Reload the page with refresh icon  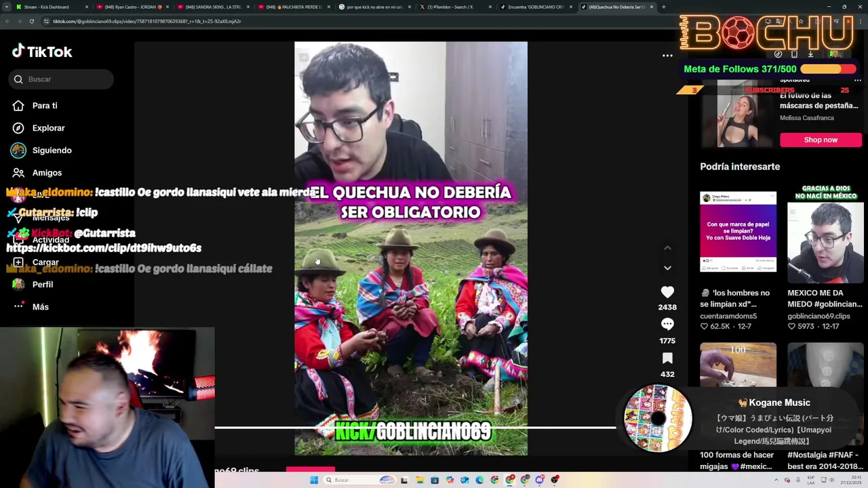pyautogui.click(x=31, y=21)
